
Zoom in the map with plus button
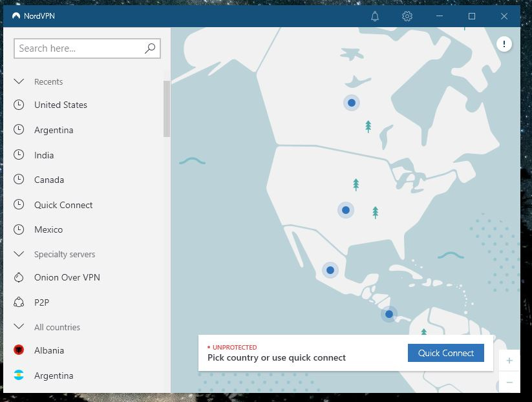509,361
